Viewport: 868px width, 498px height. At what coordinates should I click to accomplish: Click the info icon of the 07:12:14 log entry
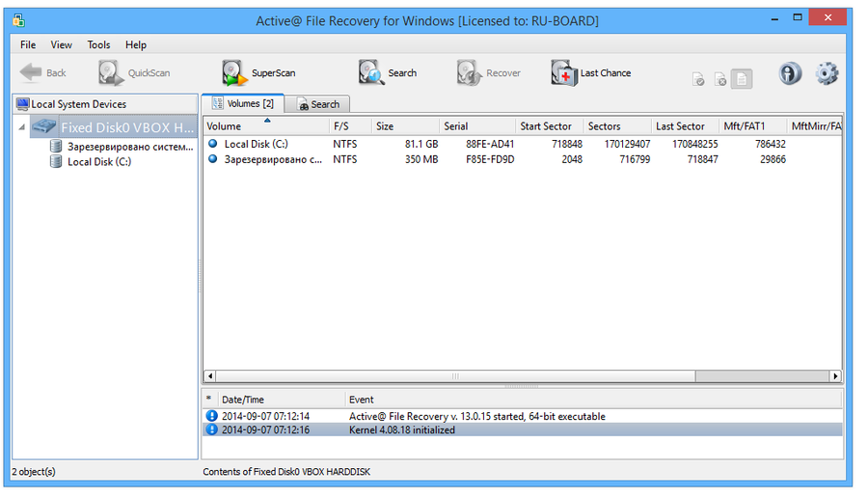211,415
